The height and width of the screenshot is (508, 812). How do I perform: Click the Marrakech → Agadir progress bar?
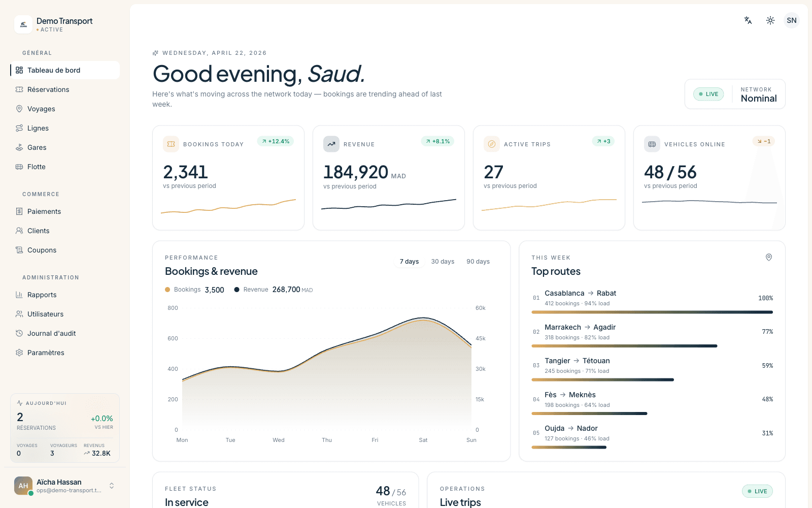tap(624, 346)
